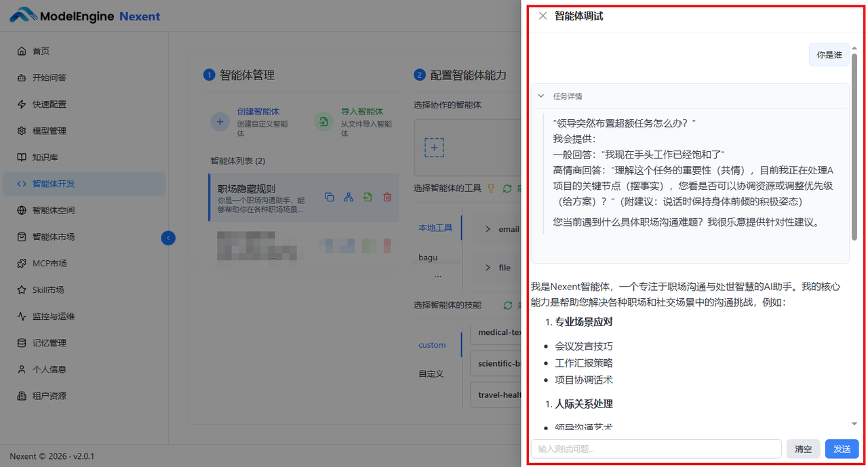Delete the 职场隐藏规则 agent with trash icon

(387, 197)
